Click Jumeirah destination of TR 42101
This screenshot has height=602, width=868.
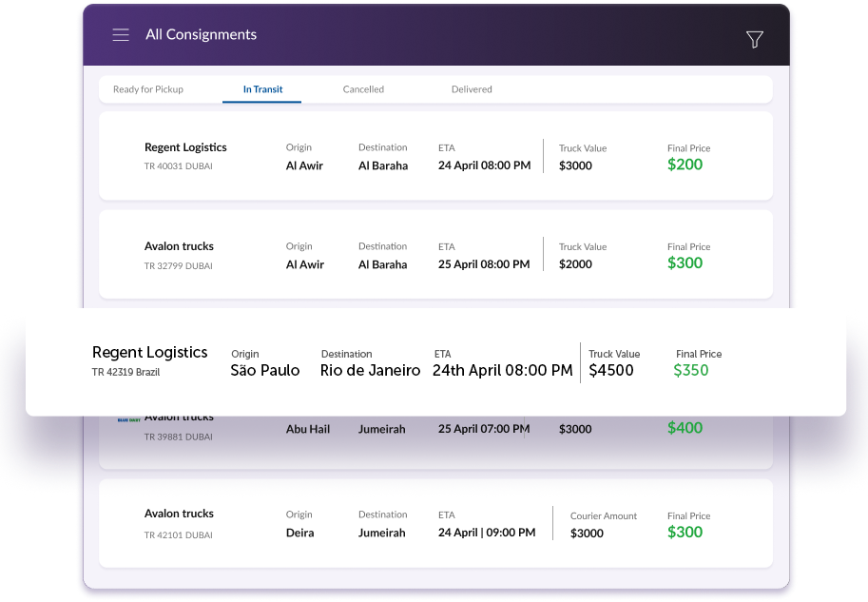(x=381, y=533)
